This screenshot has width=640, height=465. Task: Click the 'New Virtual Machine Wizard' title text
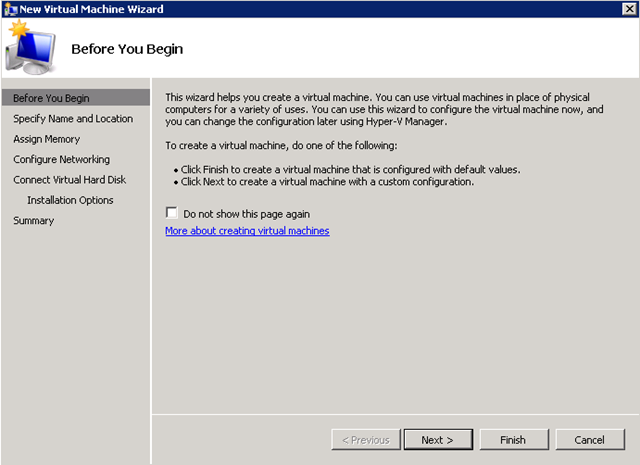point(91,9)
